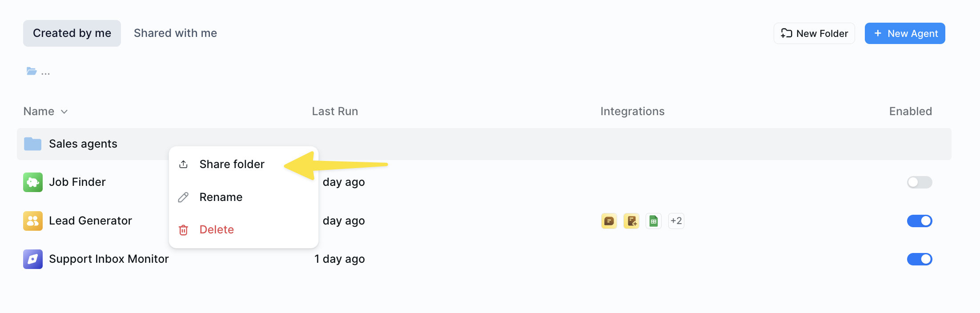Disable the Lead Generator agent
980x313 pixels.
coord(920,221)
